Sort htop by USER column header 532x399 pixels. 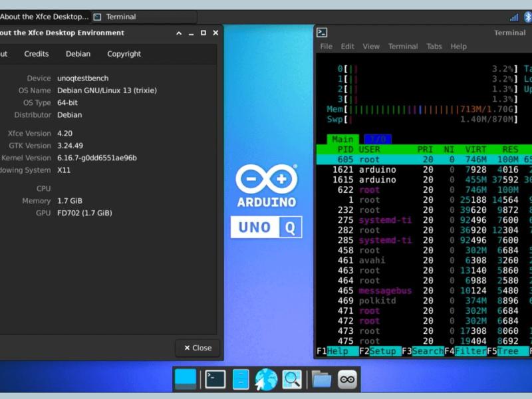point(369,150)
